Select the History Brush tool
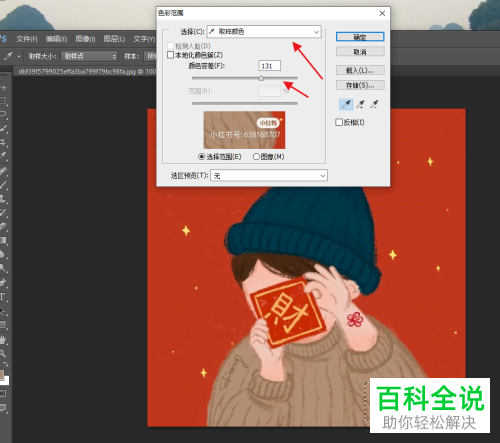500x443 pixels. (x=3, y=212)
